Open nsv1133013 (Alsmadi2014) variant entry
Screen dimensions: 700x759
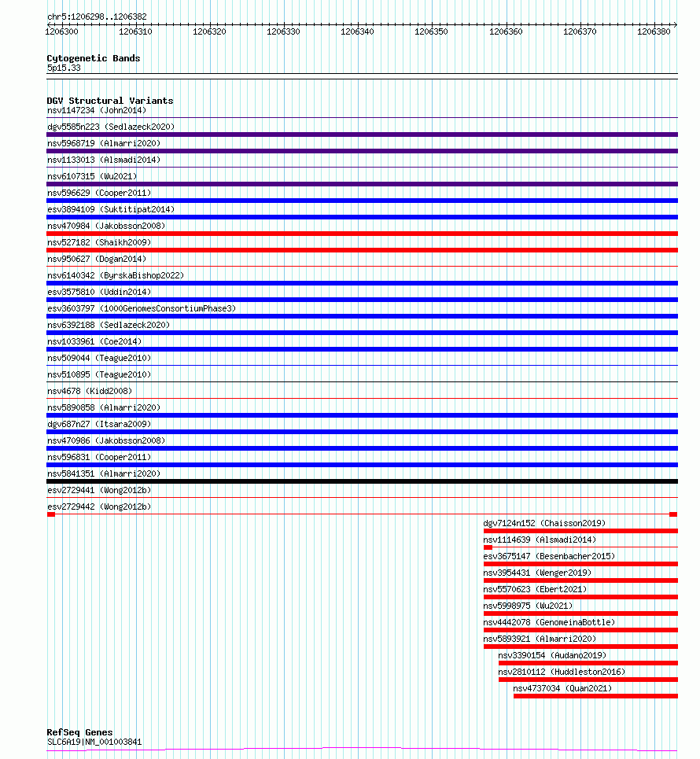[104, 160]
